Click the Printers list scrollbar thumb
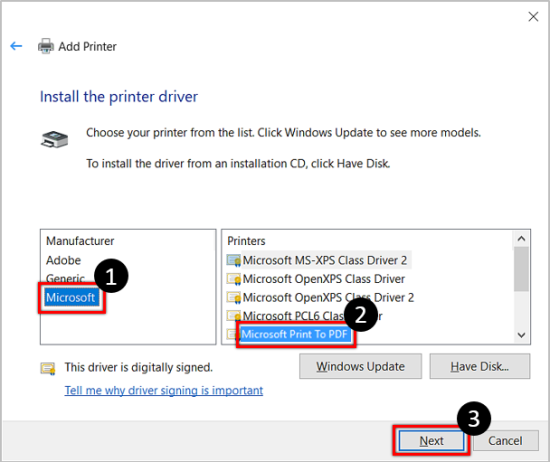Screen dimensions: 550x462 tap(521, 269)
